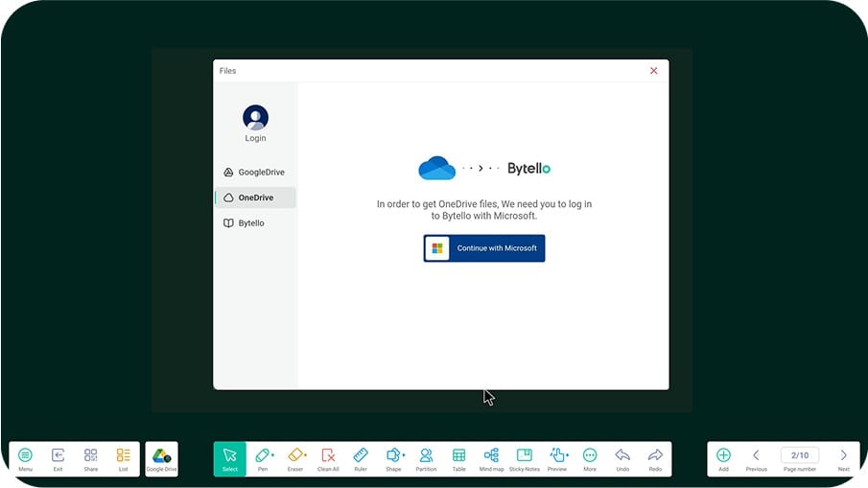Open the Mind map tool

pyautogui.click(x=492, y=458)
